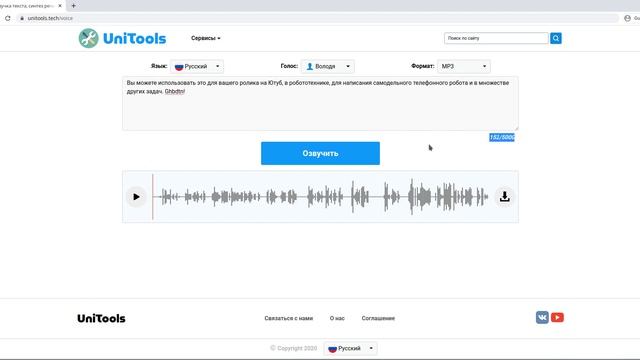The height and width of the screenshot is (360, 640).
Task: Click the browser address bar URL
Action: pos(50,18)
